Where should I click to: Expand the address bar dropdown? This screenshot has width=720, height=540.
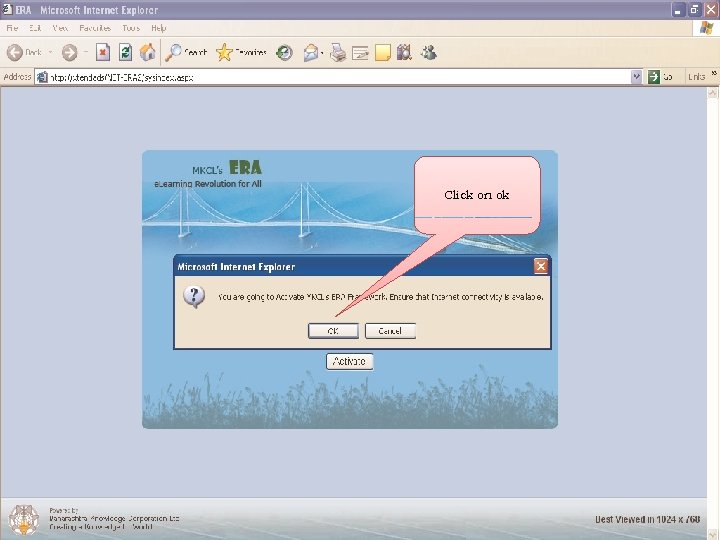click(x=636, y=77)
